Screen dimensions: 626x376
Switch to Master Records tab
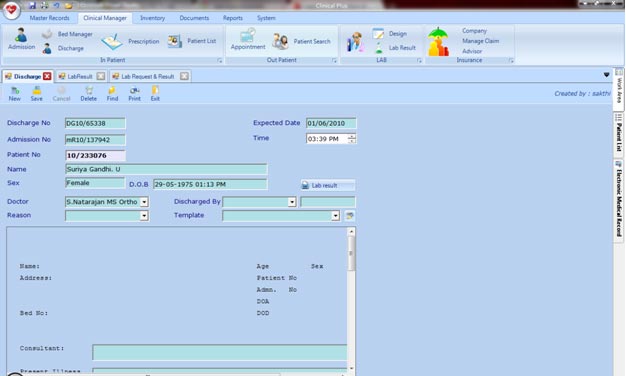(x=50, y=18)
